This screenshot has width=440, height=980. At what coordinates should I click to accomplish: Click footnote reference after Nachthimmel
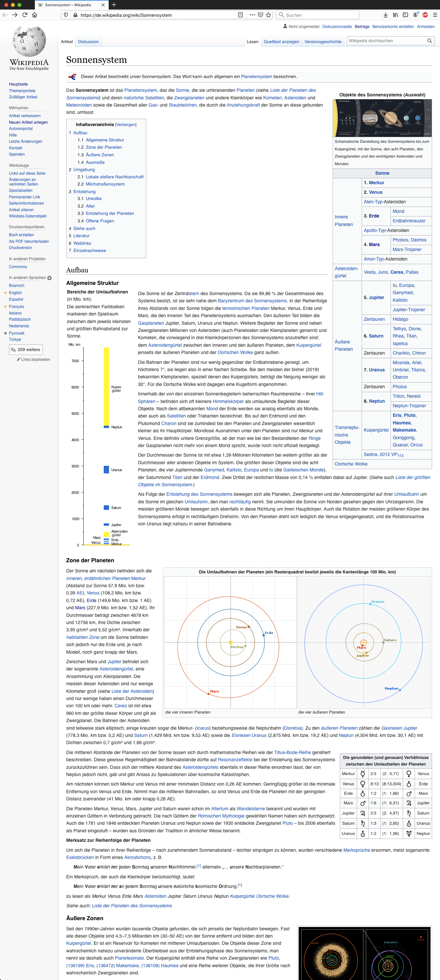click(x=199, y=866)
